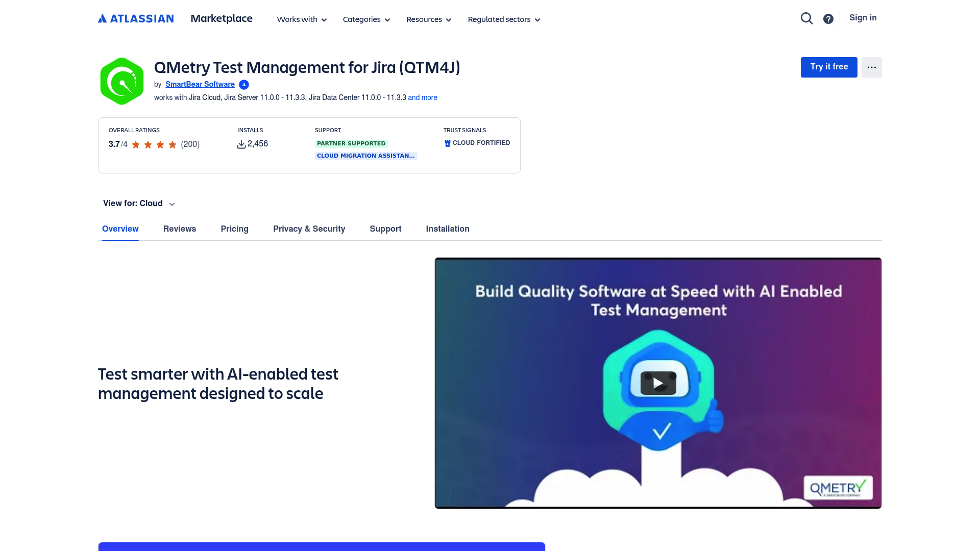Open the search icon
Screen dimensions: 980x551
click(806, 18)
